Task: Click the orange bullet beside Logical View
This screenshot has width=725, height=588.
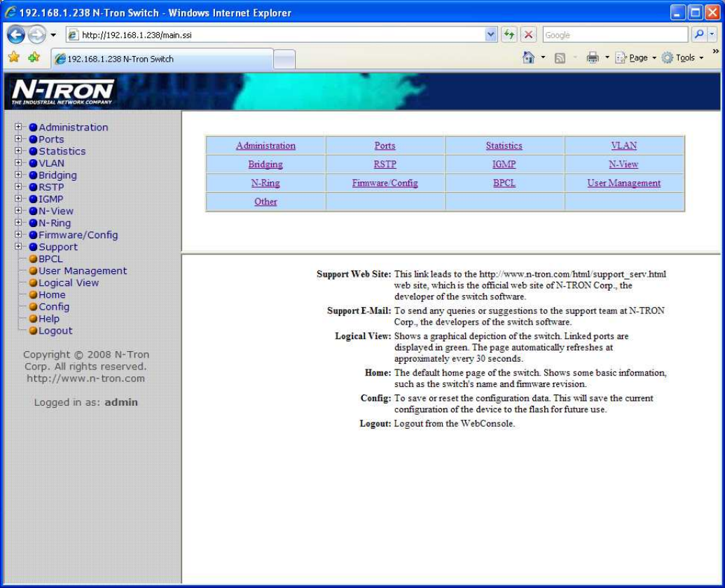Action: pos(33,282)
